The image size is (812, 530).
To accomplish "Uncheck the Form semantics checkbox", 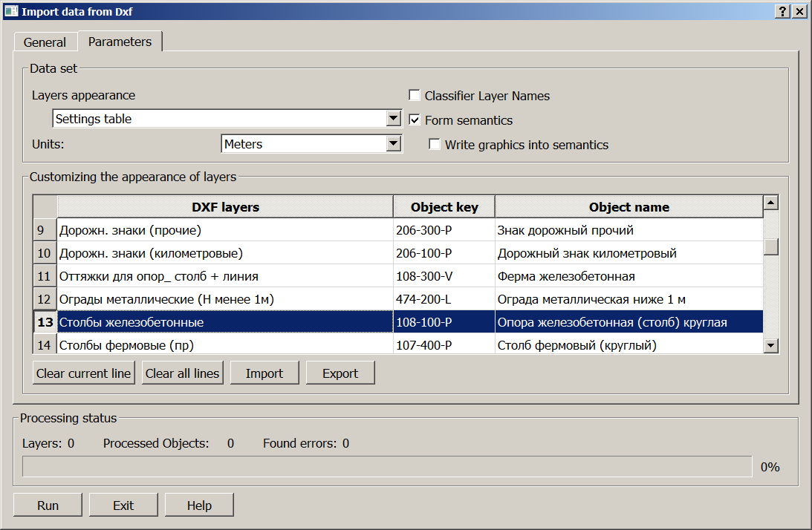I will (415, 120).
